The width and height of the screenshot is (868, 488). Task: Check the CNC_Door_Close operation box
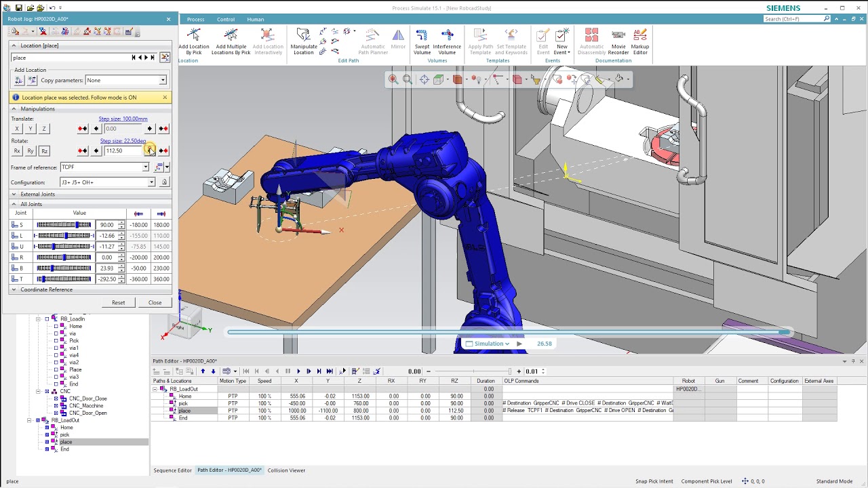tap(56, 399)
